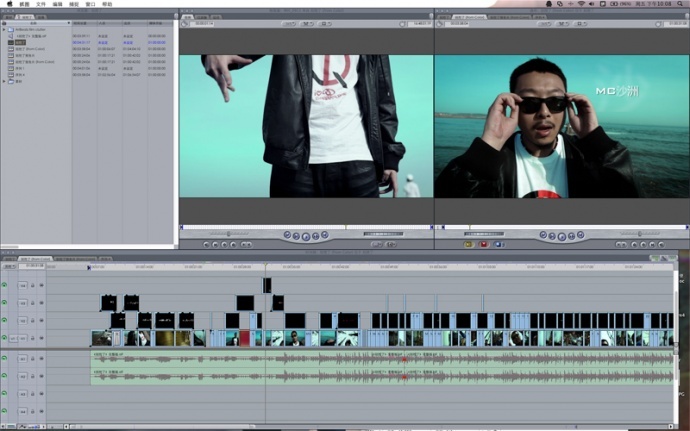Toggle Auto Select on video track V2
690x431 pixels.
(x=41, y=320)
